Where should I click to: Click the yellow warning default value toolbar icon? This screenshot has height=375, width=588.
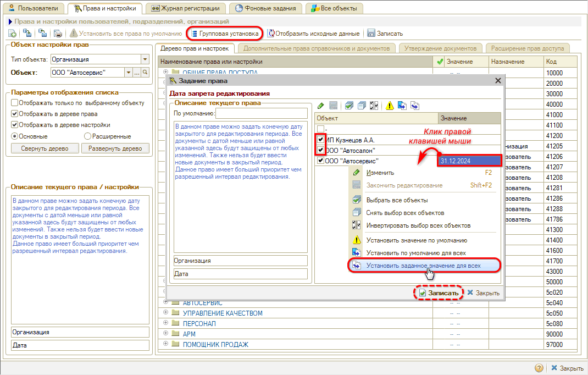coord(390,106)
